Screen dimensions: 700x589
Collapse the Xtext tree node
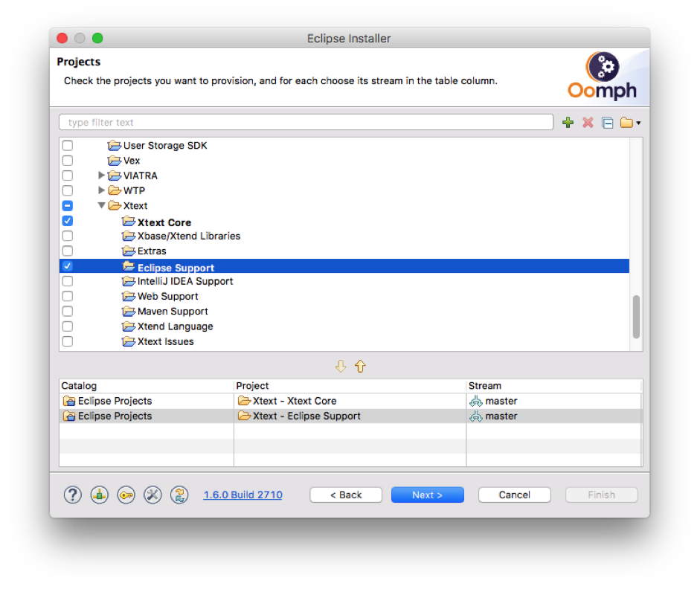tap(101, 205)
